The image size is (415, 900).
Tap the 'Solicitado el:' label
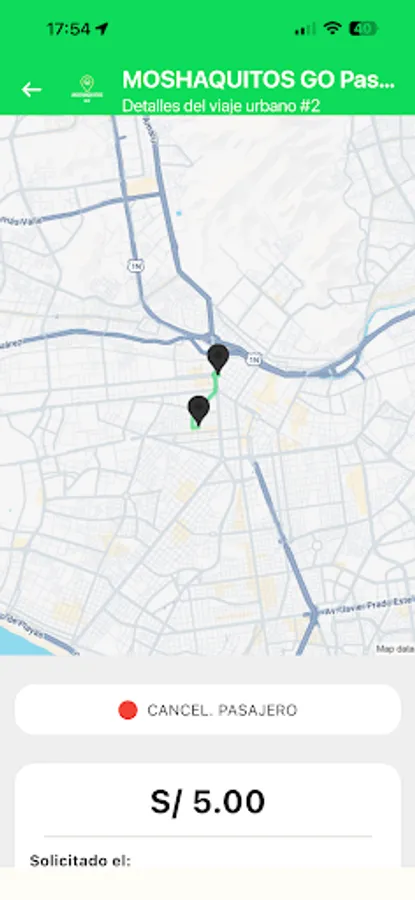[80, 860]
